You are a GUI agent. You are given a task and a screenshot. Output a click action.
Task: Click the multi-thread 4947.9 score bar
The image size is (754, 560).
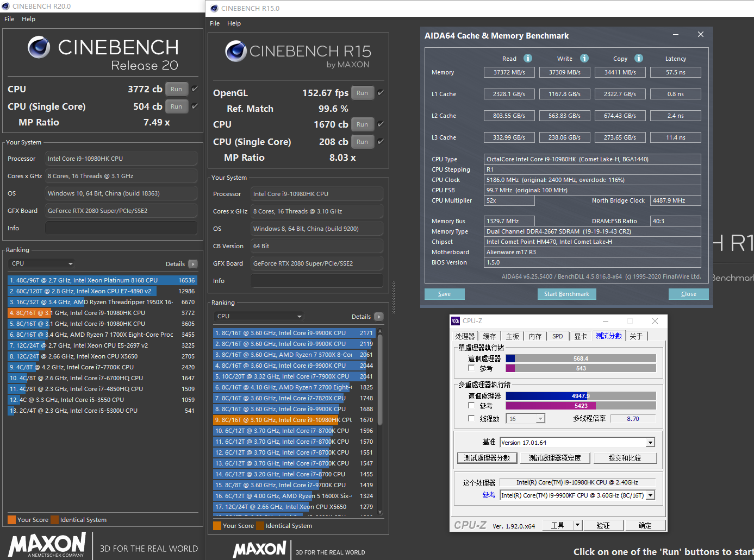(x=581, y=396)
